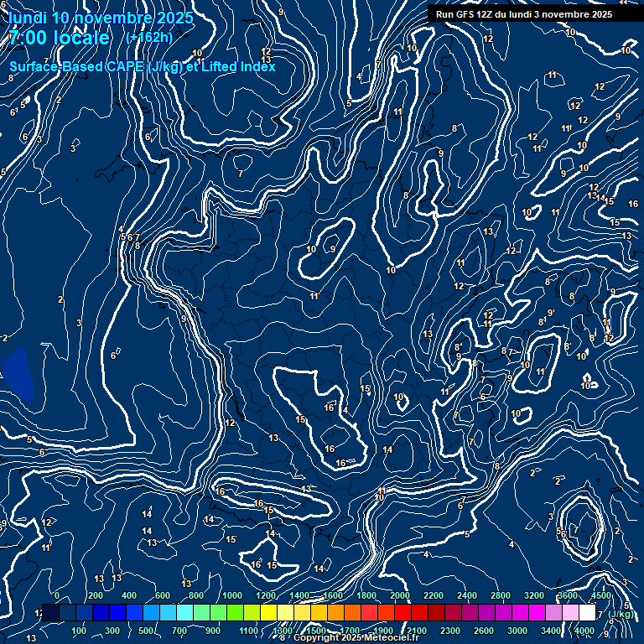Click the '200' legend value

[96, 595]
